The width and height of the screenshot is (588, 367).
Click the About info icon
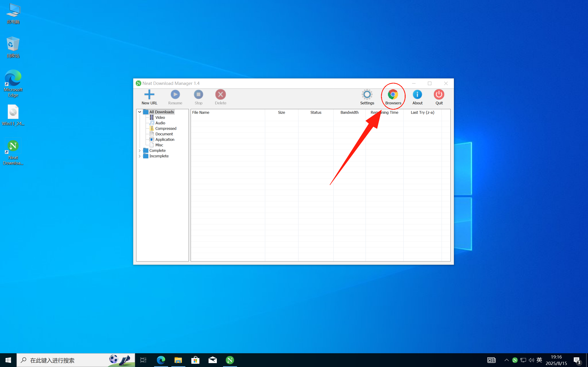tap(417, 95)
